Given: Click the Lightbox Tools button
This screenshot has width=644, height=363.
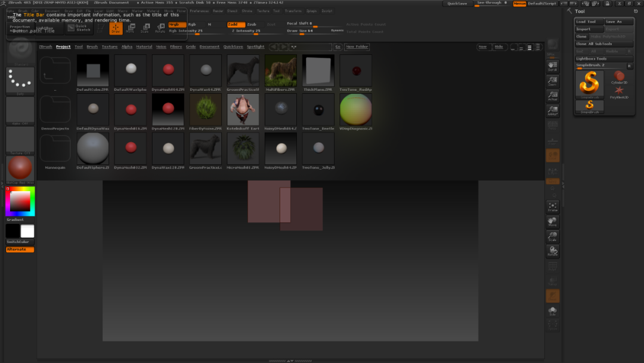Looking at the screenshot, I should pyautogui.click(x=603, y=59).
